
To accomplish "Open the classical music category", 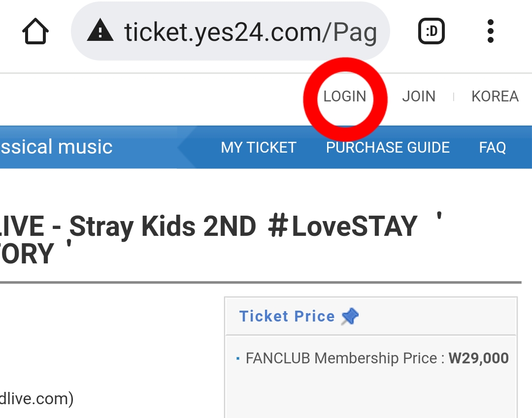I will (56, 147).
